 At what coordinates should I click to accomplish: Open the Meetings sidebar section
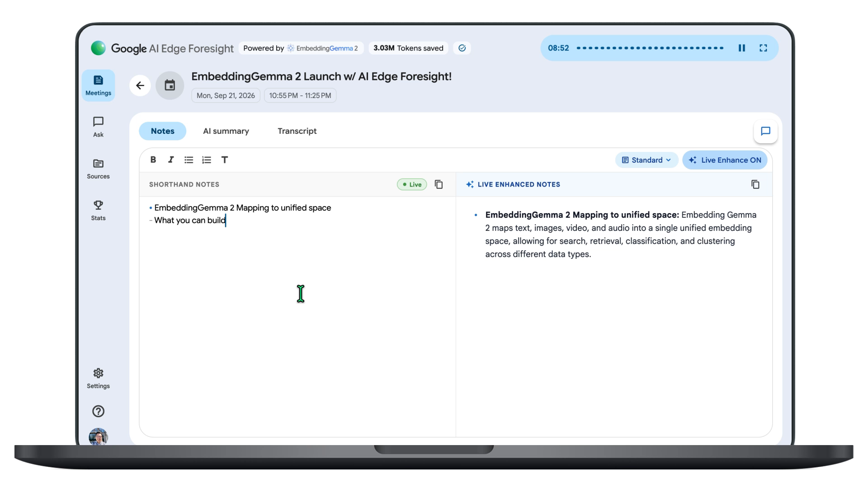click(98, 85)
